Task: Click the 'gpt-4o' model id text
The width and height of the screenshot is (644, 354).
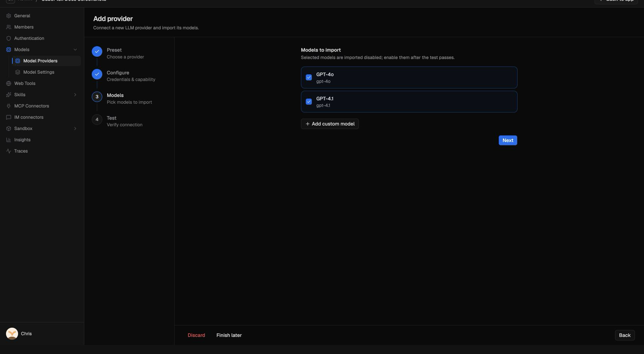Action: pos(323,81)
